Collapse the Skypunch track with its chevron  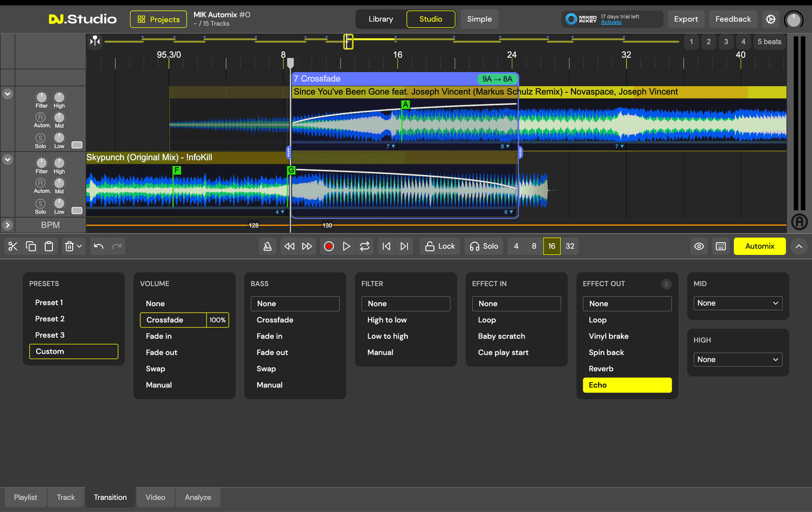[x=8, y=159]
